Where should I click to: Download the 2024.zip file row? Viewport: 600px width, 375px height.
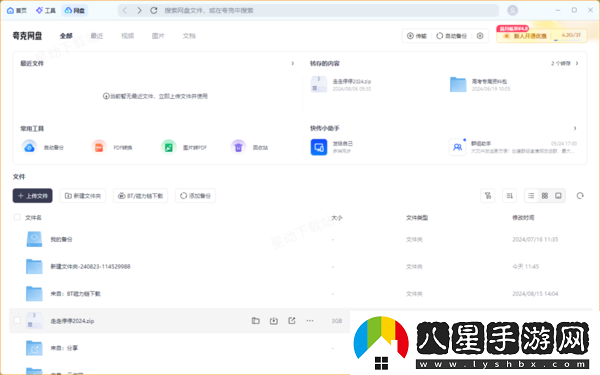click(274, 321)
